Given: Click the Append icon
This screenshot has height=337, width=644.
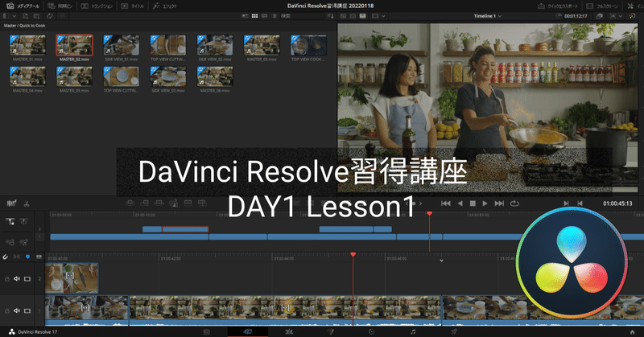Looking at the screenshot, I should pyautogui.click(x=144, y=203).
